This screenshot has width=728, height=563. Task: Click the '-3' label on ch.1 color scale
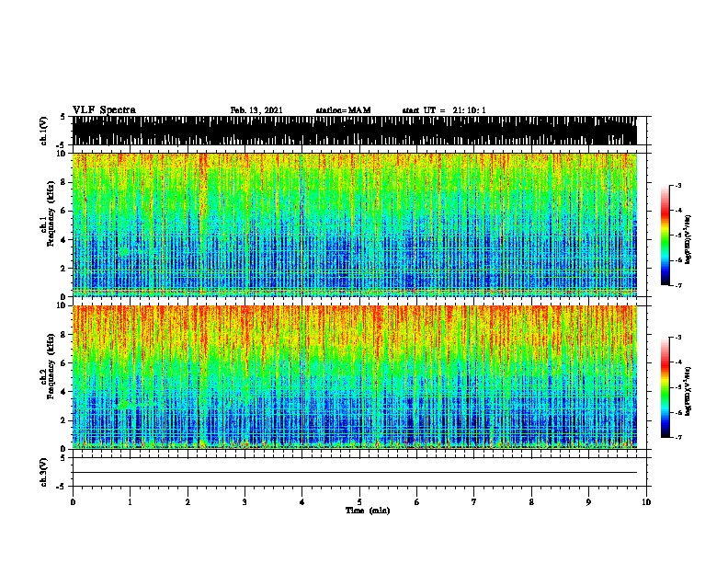tap(677, 185)
